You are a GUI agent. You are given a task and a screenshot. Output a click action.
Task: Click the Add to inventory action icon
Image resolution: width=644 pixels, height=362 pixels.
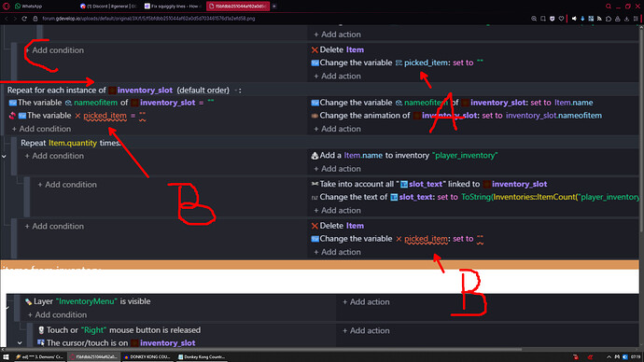pos(315,156)
